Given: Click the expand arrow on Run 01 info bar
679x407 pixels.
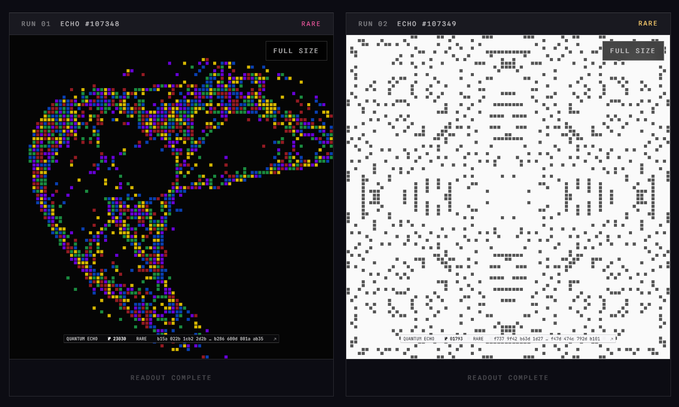Looking at the screenshot, I should pos(275,339).
